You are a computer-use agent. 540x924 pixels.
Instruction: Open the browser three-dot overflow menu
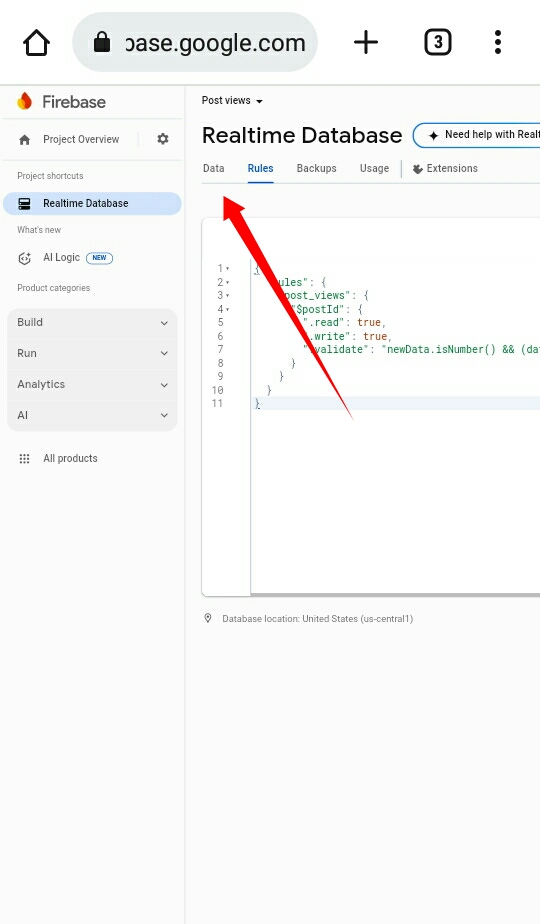coord(498,42)
